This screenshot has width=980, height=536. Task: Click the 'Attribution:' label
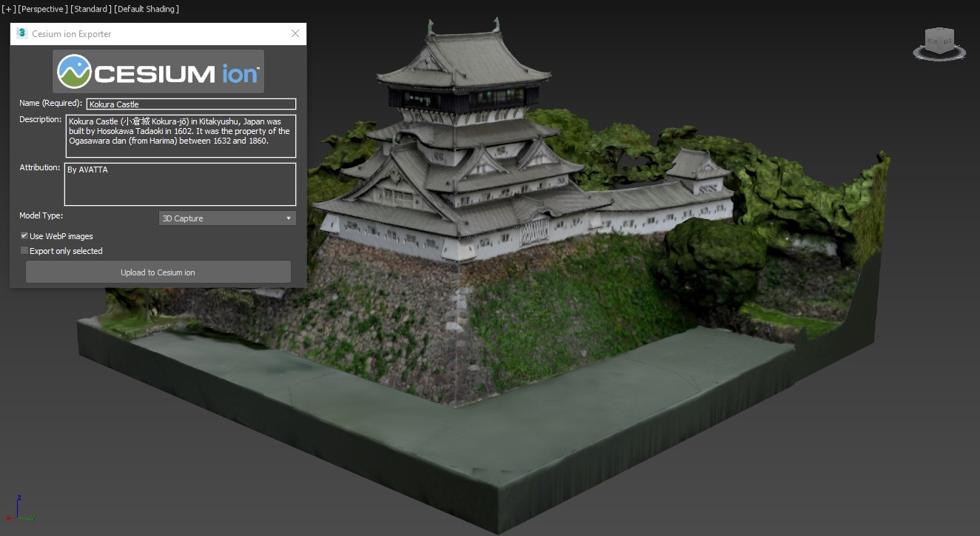pos(40,168)
